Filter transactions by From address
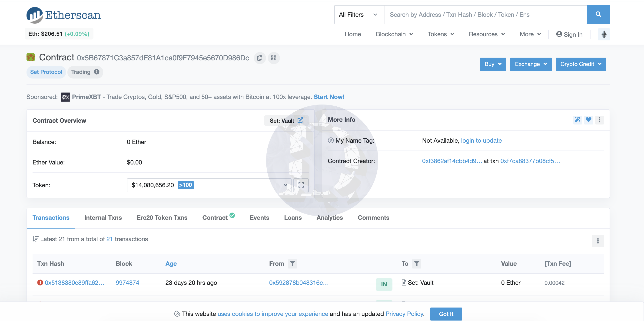Viewport: 644px width, 321px height. click(x=292, y=264)
